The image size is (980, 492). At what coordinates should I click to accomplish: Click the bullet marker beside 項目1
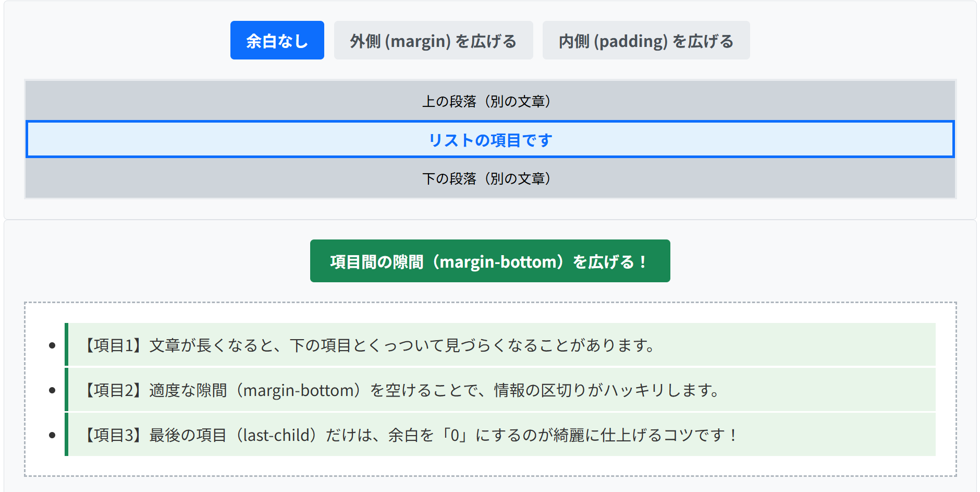52,345
